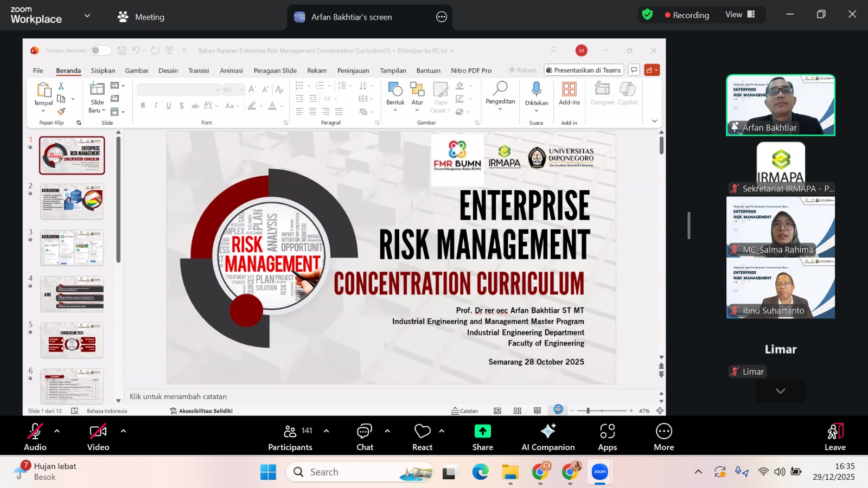
Task: Toggle strikethrough in the Font group
Action: 195,106
